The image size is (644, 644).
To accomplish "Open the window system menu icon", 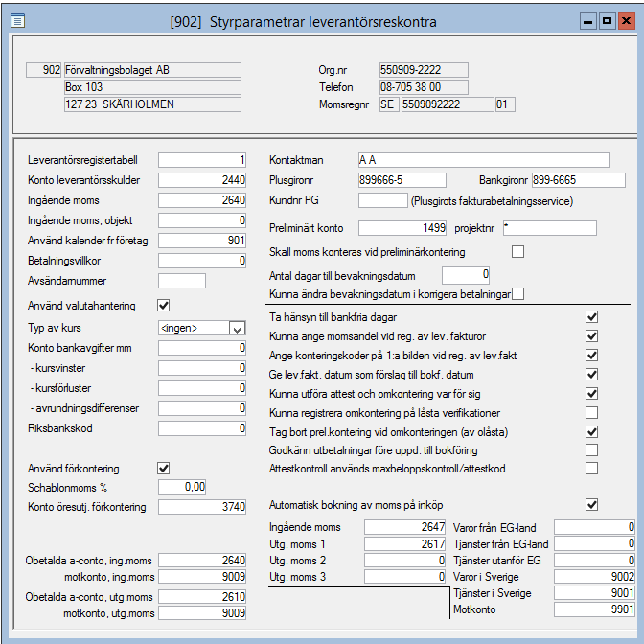I will point(17,20).
